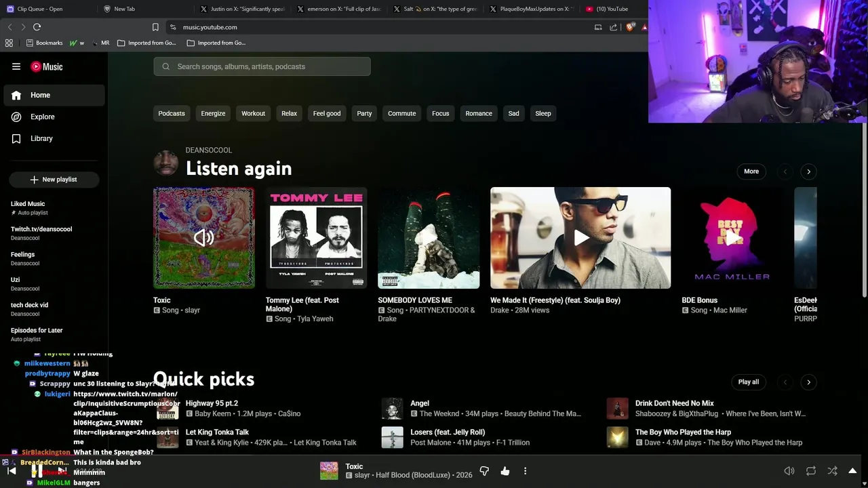Viewport: 868px width, 488px height.
Task: Go to previous track in player bar
Action: [12, 471]
